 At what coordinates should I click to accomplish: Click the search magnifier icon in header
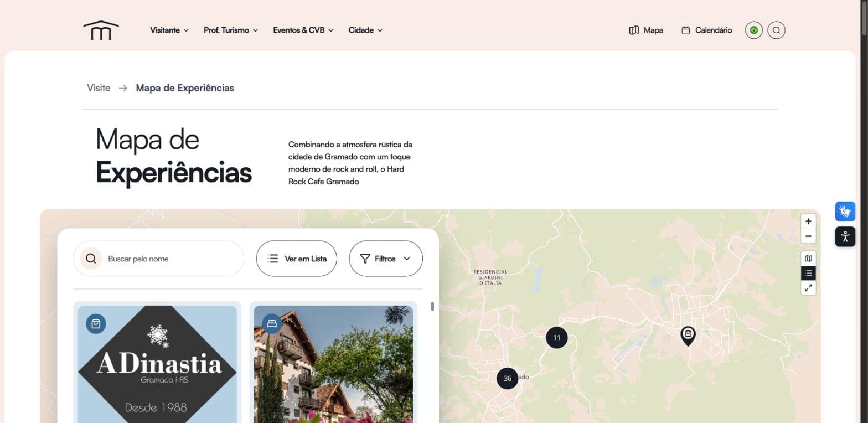click(x=776, y=30)
